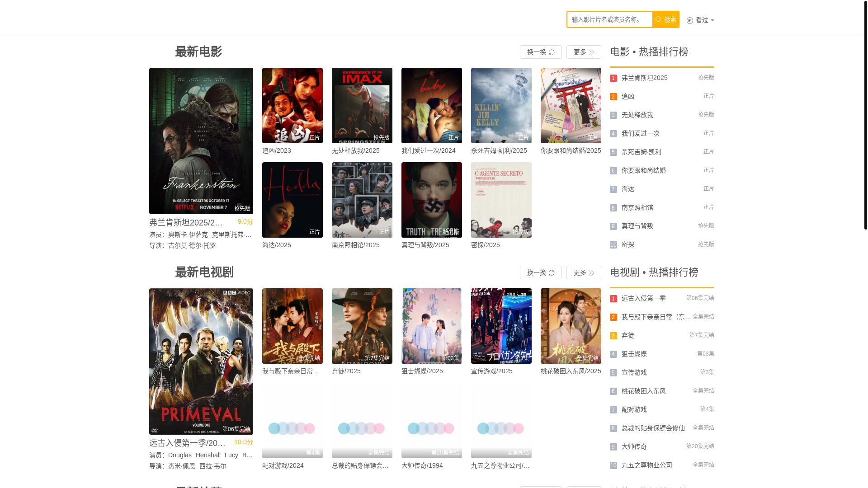Select rank 10 密探 in movie ranking
This screenshot has width=868, height=488.
tap(627, 244)
